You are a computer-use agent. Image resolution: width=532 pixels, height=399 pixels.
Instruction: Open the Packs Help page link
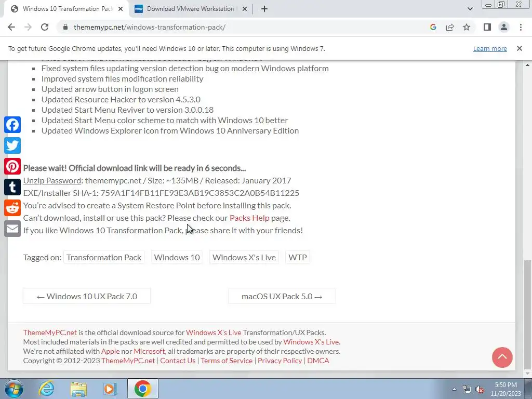[x=249, y=218]
